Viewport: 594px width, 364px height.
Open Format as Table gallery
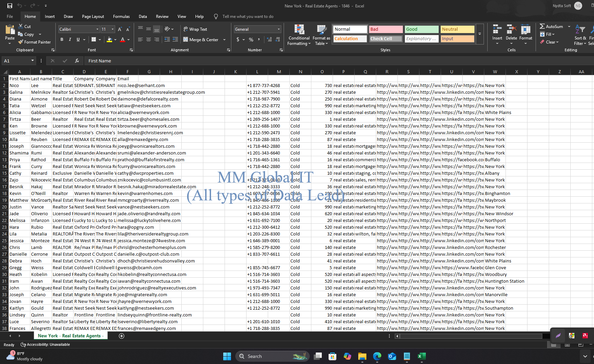click(x=321, y=35)
